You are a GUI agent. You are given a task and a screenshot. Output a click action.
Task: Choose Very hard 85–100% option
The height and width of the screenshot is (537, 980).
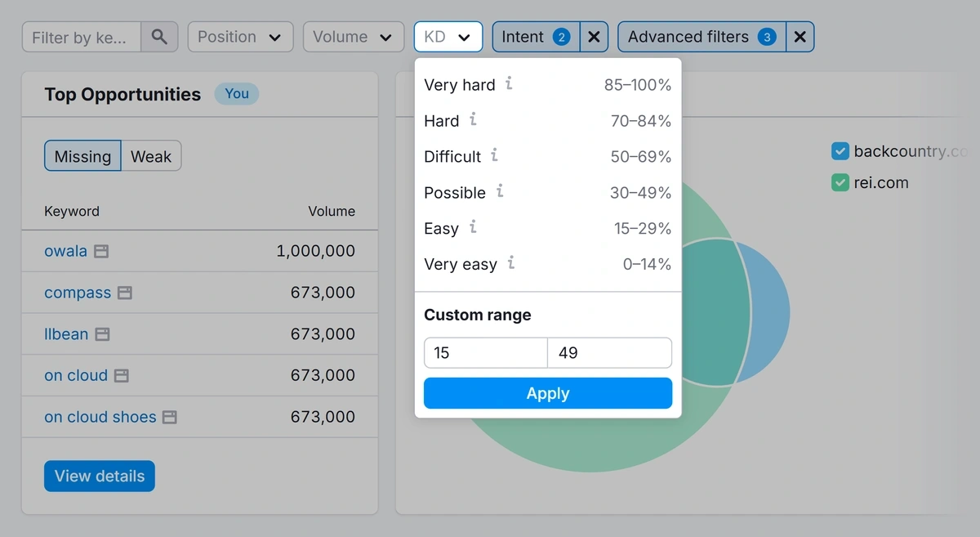(x=548, y=84)
